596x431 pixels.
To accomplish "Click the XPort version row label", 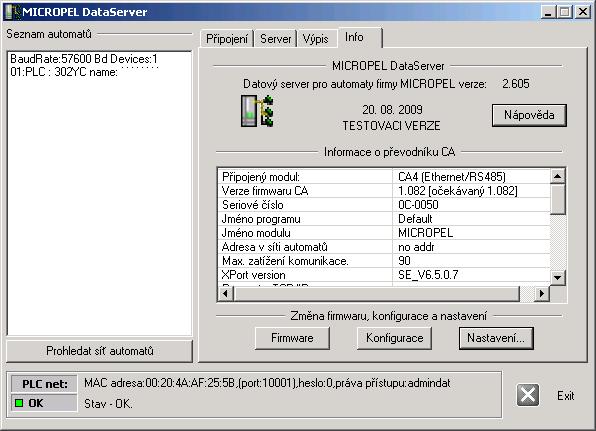I will [x=254, y=275].
